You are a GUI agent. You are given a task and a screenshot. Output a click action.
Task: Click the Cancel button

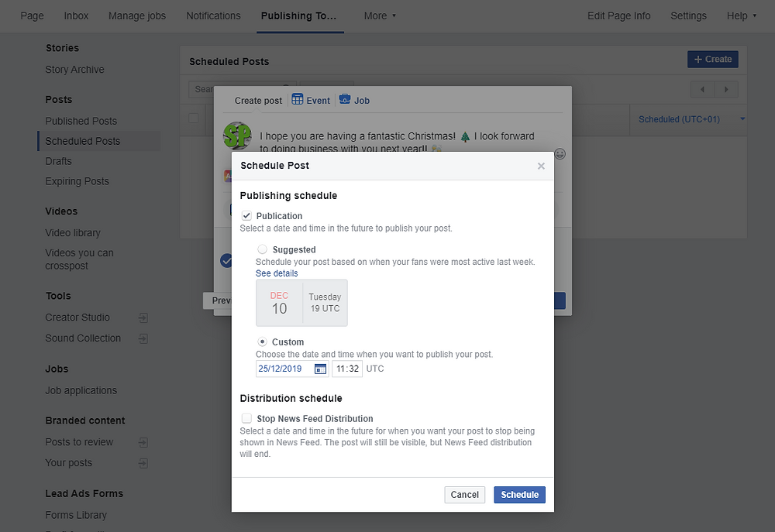coord(464,495)
